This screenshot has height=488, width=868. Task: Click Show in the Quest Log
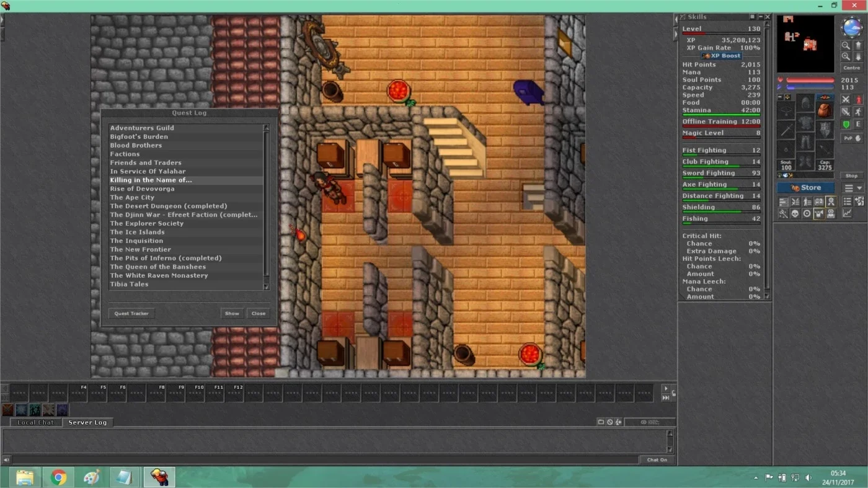[232, 314]
